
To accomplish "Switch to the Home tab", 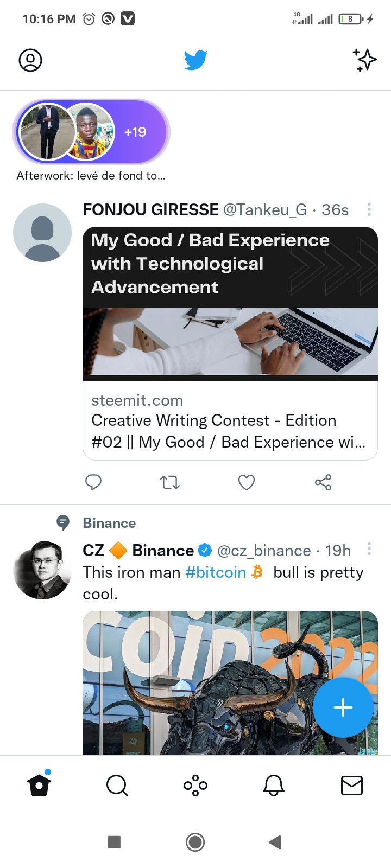I will point(39,784).
